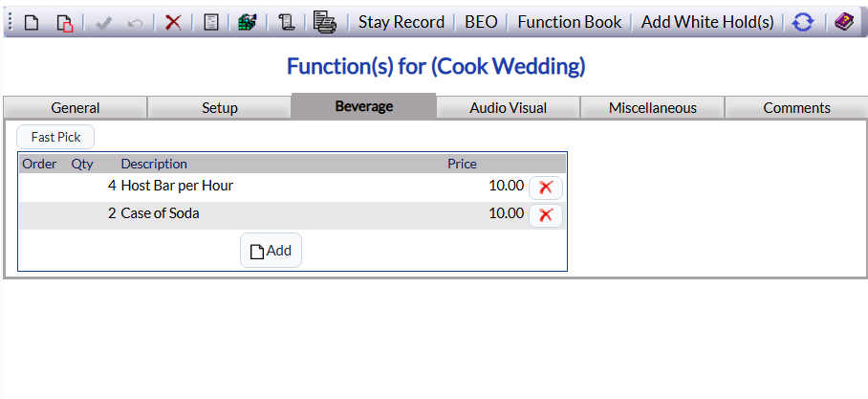Open the Function Book

coord(570,22)
